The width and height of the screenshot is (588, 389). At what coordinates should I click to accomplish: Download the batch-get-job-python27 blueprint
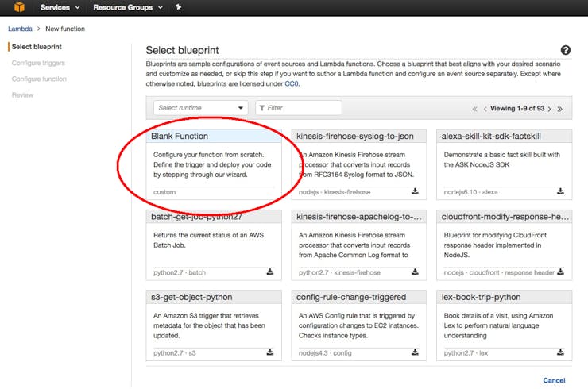[269, 272]
